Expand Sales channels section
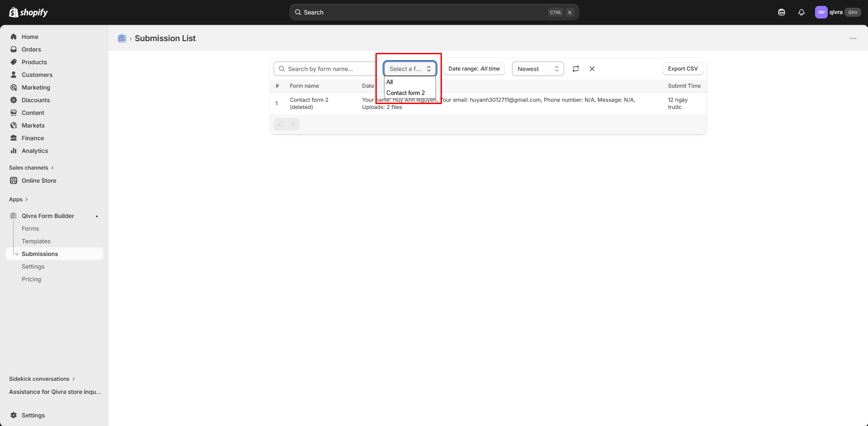Screen dimensions: 868x426 (x=31, y=168)
